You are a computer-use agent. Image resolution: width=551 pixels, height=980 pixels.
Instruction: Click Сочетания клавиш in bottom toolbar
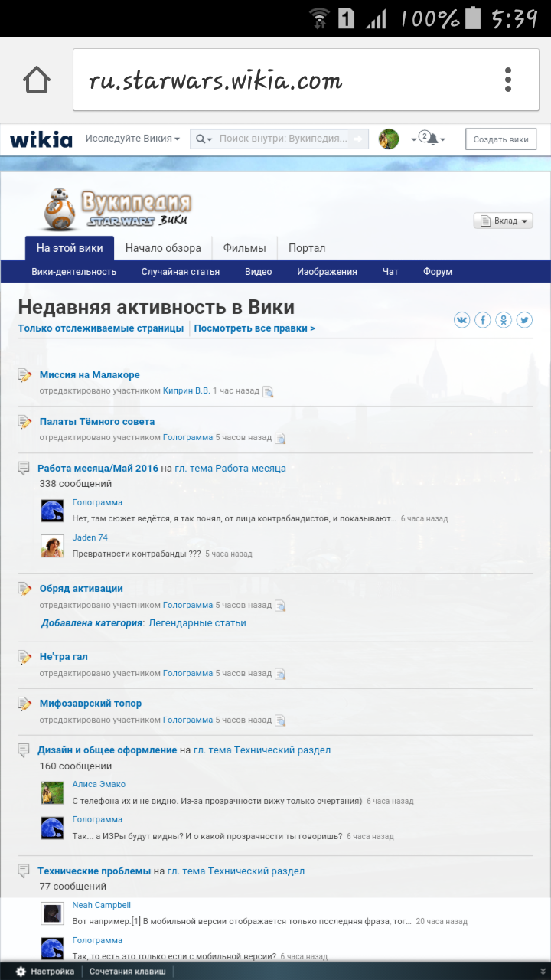tap(127, 972)
